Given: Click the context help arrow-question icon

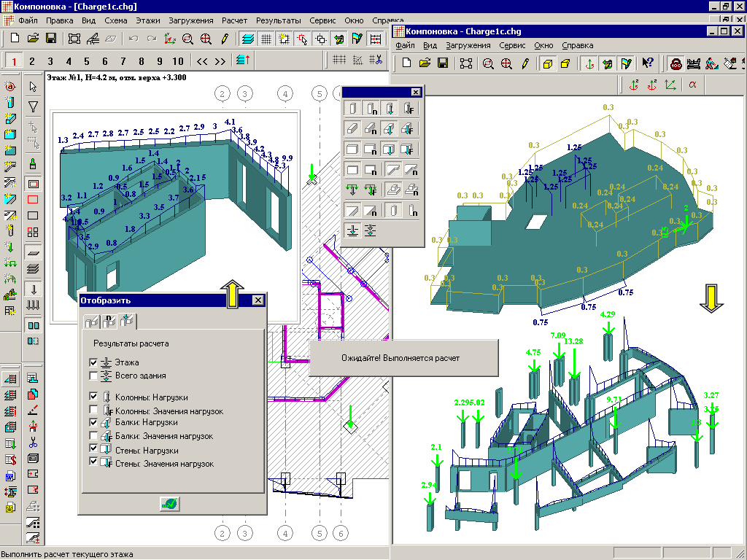Looking at the screenshot, I should (x=647, y=63).
